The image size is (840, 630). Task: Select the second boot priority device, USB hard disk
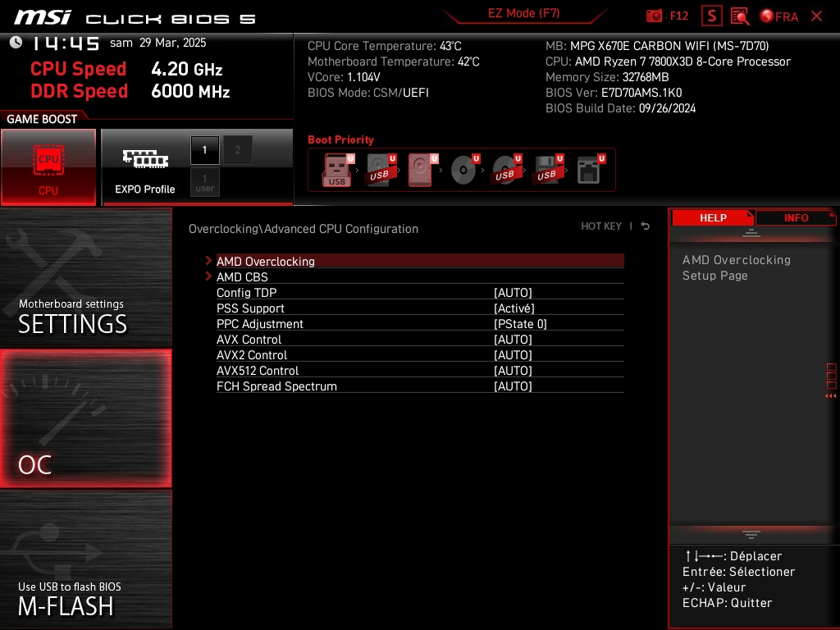click(x=380, y=171)
